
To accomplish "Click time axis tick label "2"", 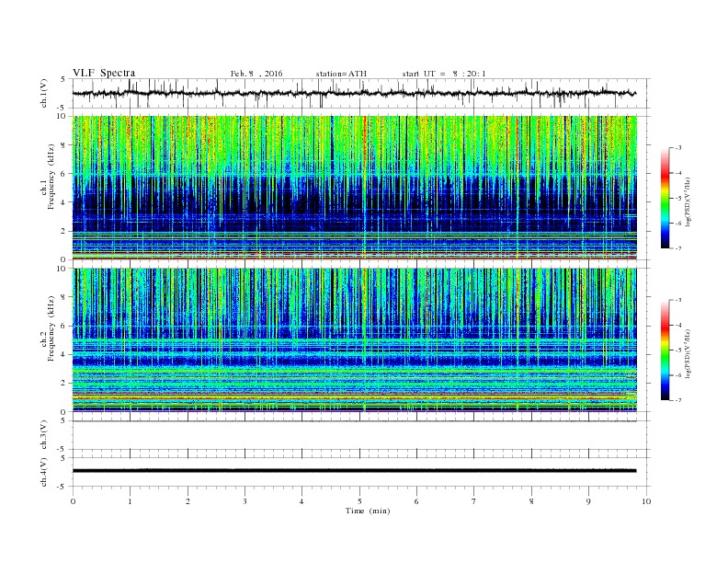I will click(188, 501).
